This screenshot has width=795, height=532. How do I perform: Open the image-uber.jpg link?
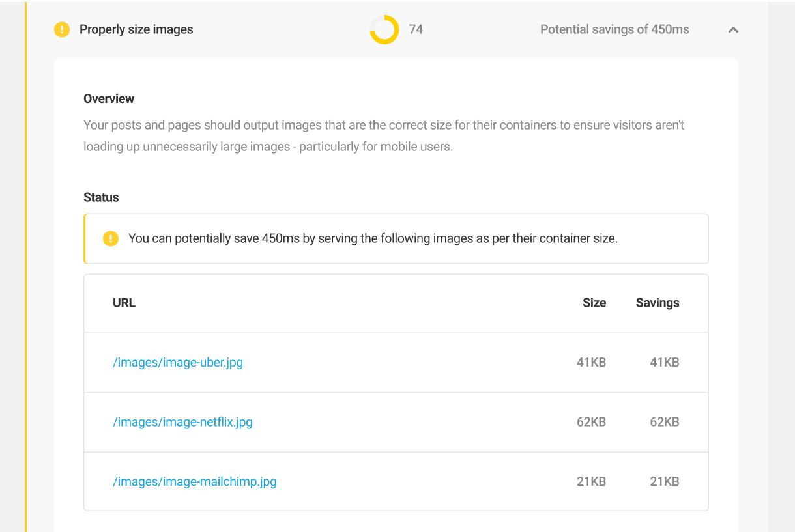click(177, 362)
